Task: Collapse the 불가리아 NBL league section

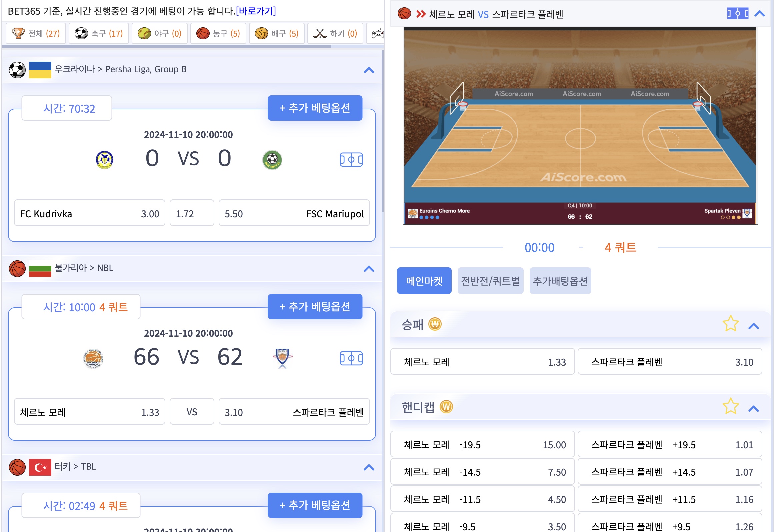Action: point(369,269)
